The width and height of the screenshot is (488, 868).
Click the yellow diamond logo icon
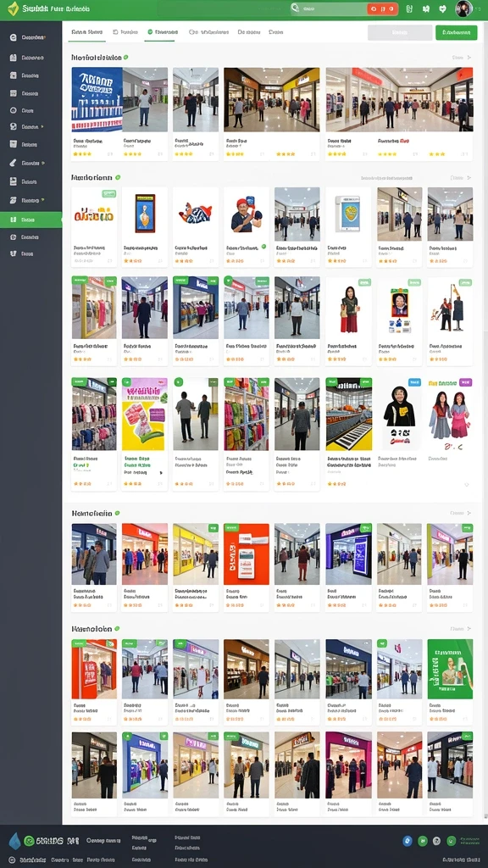click(x=13, y=8)
